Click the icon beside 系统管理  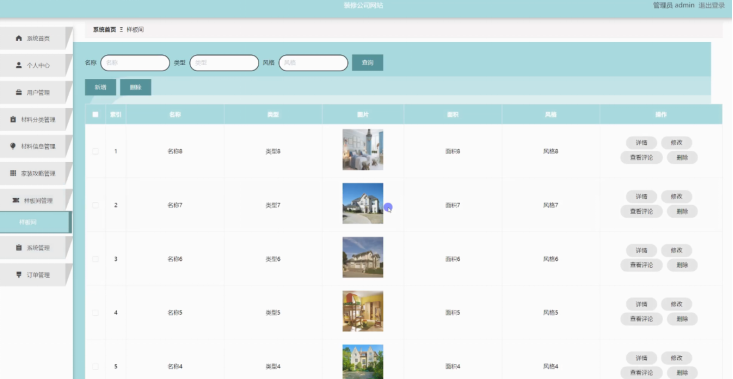pyautogui.click(x=19, y=248)
